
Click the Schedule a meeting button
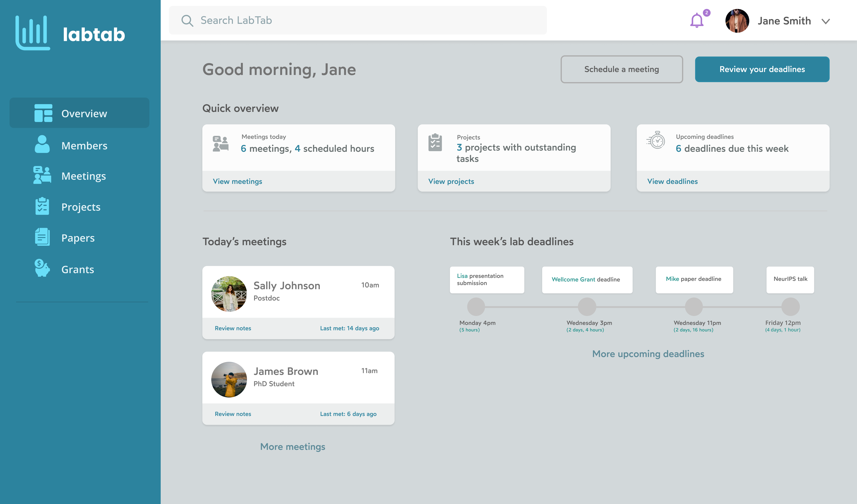(622, 69)
